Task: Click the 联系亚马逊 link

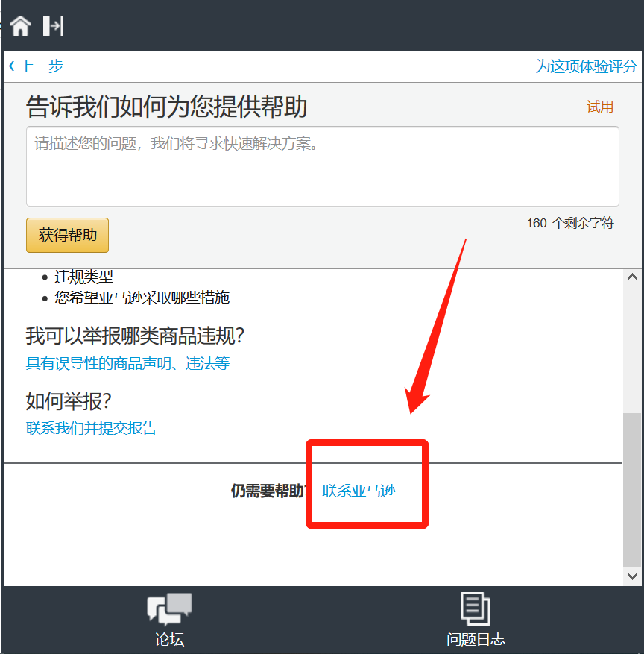Action: pos(359,491)
